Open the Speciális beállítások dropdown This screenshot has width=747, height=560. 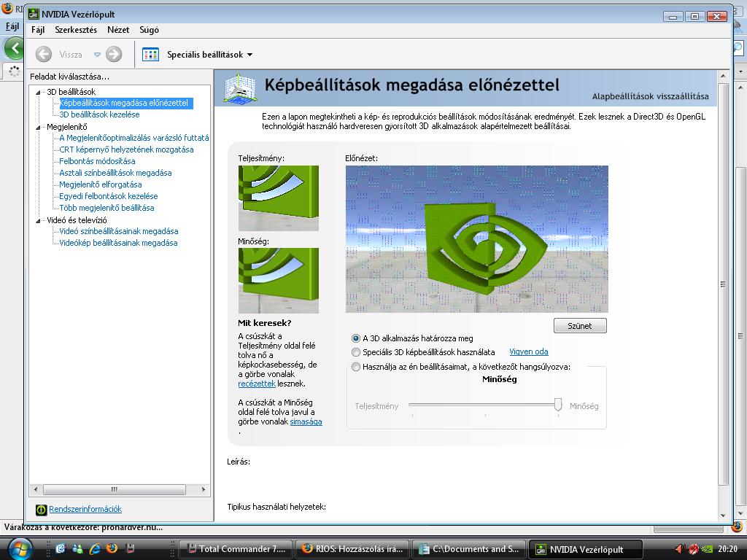click(x=210, y=55)
